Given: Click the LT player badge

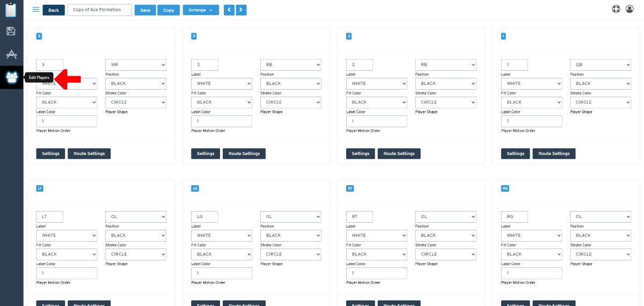Looking at the screenshot, I should [40, 188].
